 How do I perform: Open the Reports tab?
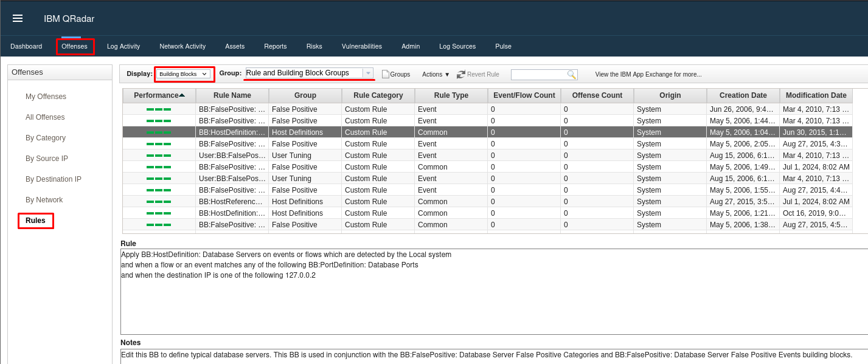276,46
